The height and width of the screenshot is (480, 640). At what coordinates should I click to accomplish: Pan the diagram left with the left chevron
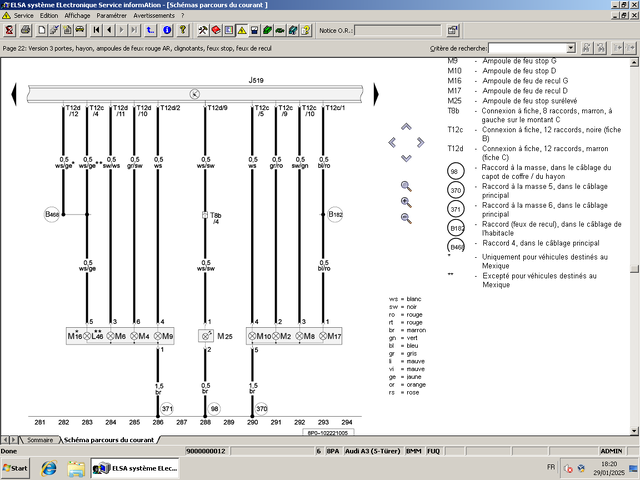coord(392,141)
